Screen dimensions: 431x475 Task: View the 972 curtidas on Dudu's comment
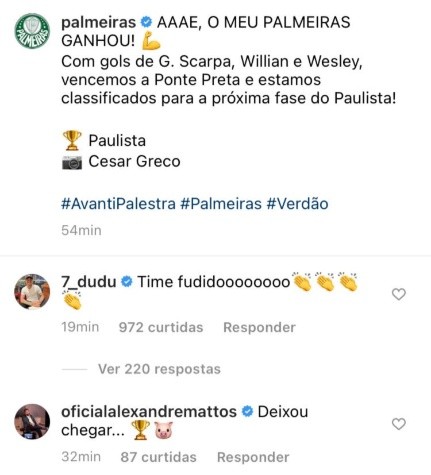(161, 327)
